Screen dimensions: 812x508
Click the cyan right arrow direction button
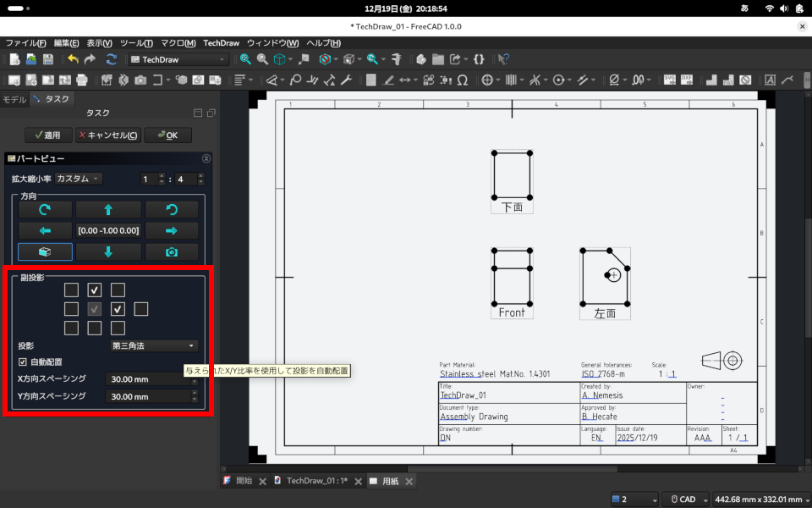click(x=172, y=230)
